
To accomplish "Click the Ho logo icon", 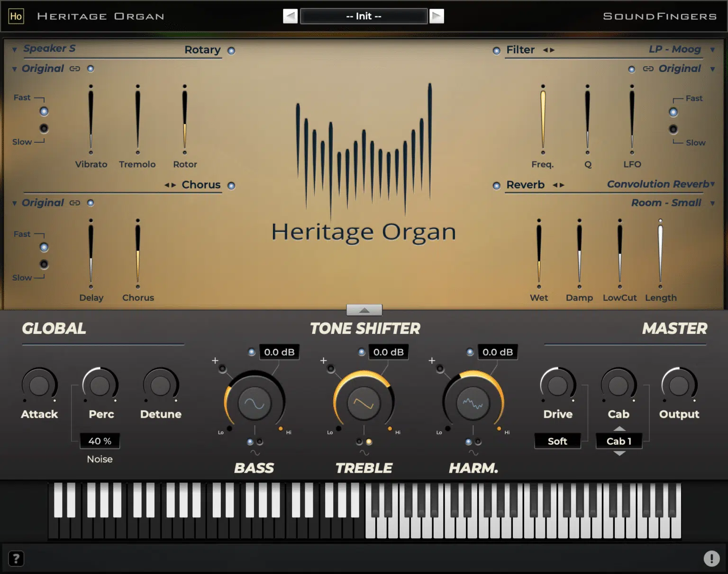I will [x=16, y=17].
